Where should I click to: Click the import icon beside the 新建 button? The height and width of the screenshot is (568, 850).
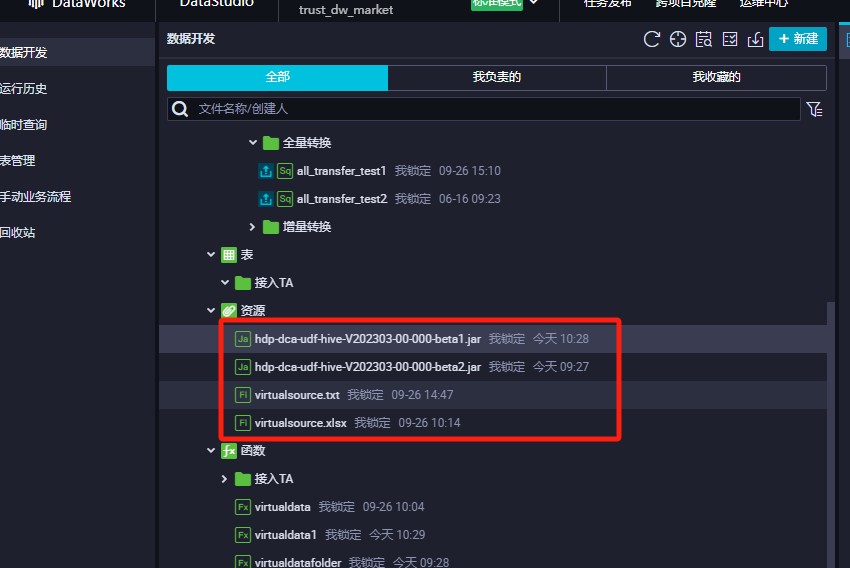pos(755,39)
